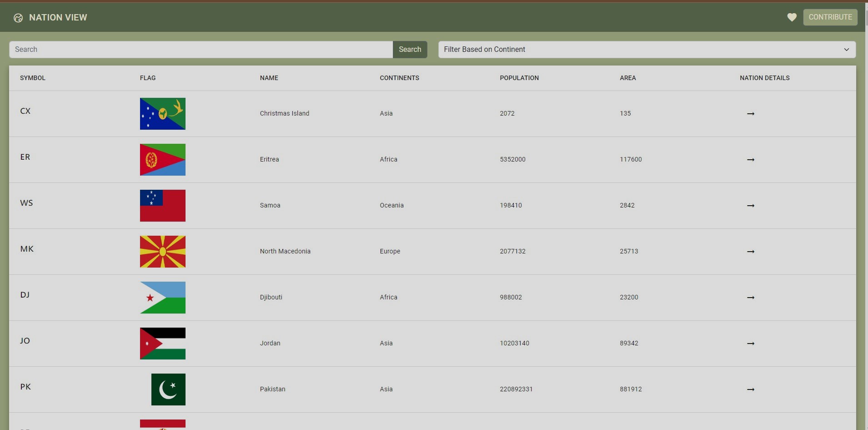
Task: Click the NATION DETAILS column header
Action: [765, 78]
